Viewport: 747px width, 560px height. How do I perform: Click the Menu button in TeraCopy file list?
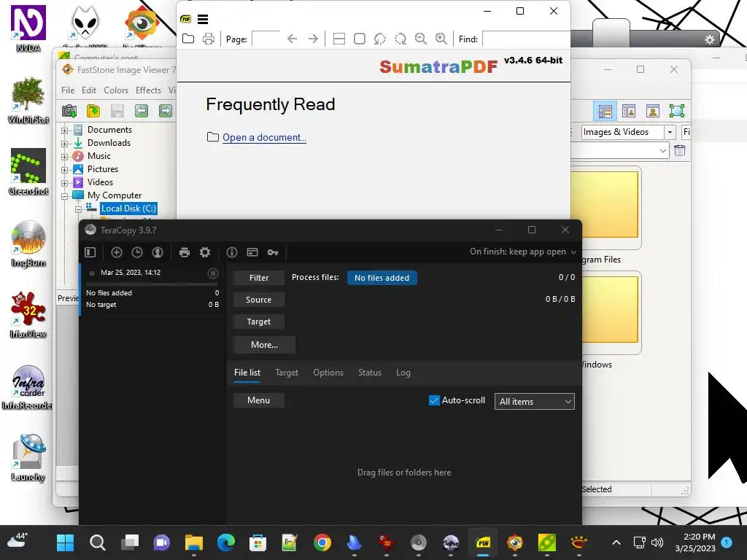[x=259, y=400]
